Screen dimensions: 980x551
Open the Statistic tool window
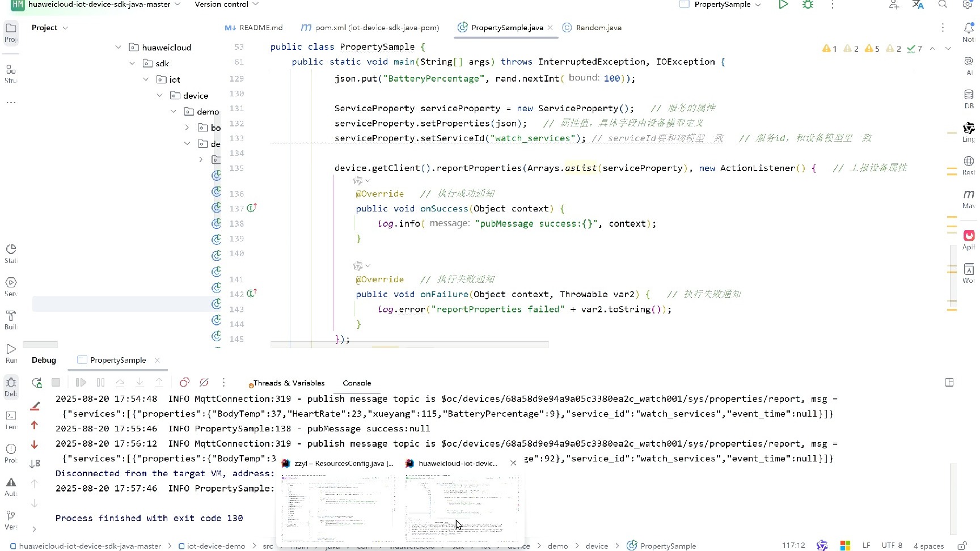click(11, 253)
